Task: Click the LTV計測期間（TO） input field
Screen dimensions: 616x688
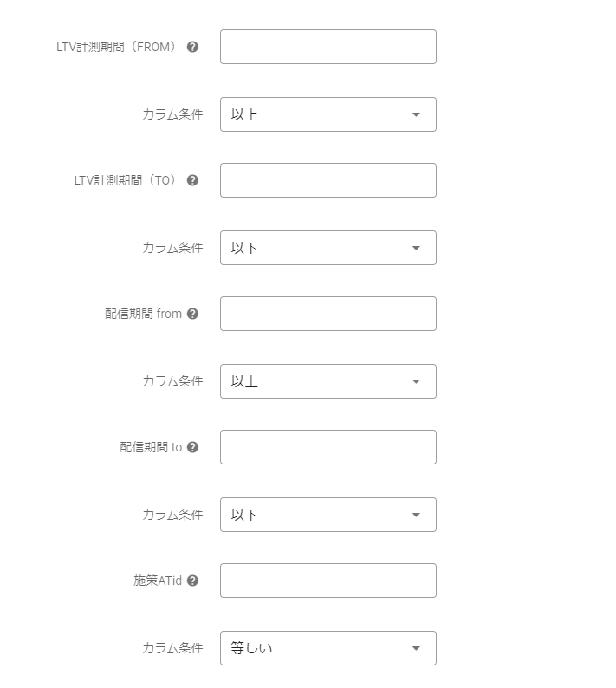Action: click(327, 180)
